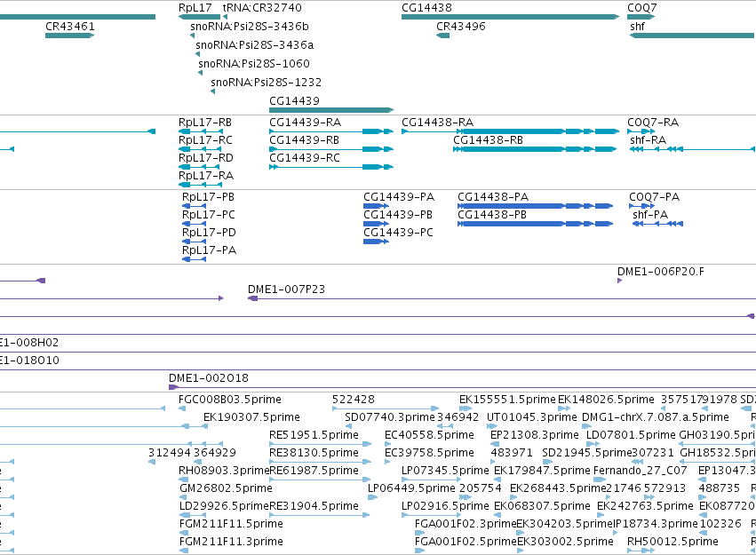This screenshot has height=555, width=756.
Task: Click EST RH50012.5prime
Action: point(672,542)
